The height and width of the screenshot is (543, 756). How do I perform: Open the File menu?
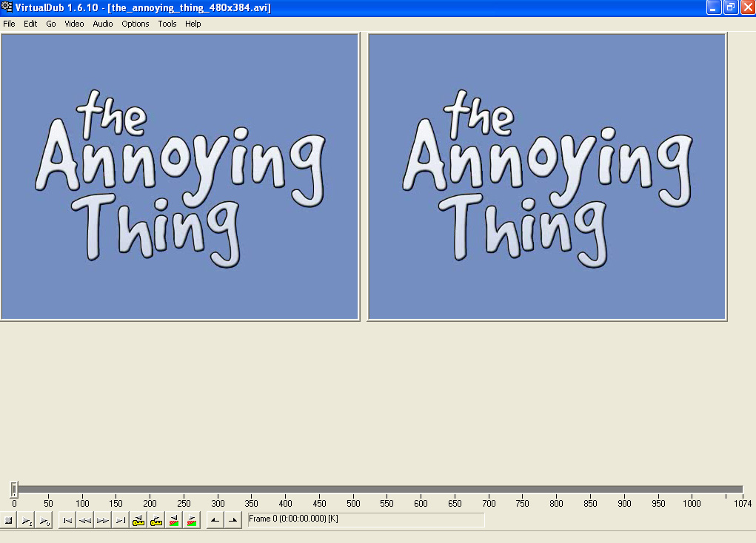tap(9, 24)
